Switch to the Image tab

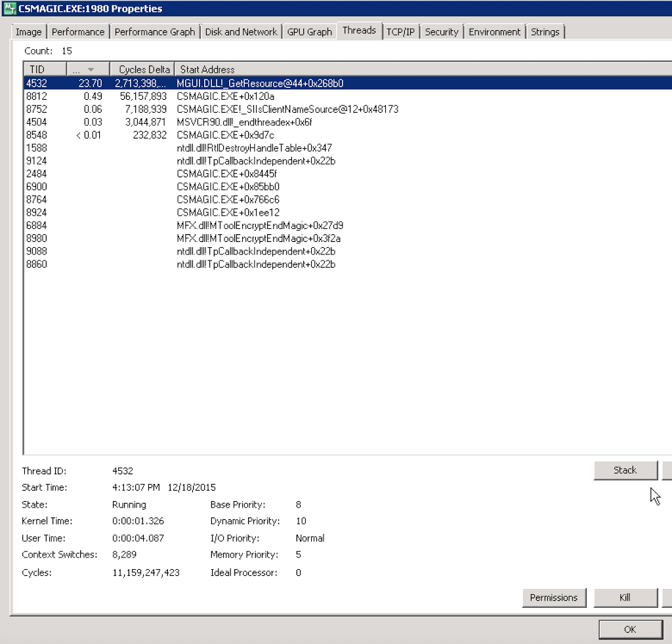(29, 32)
